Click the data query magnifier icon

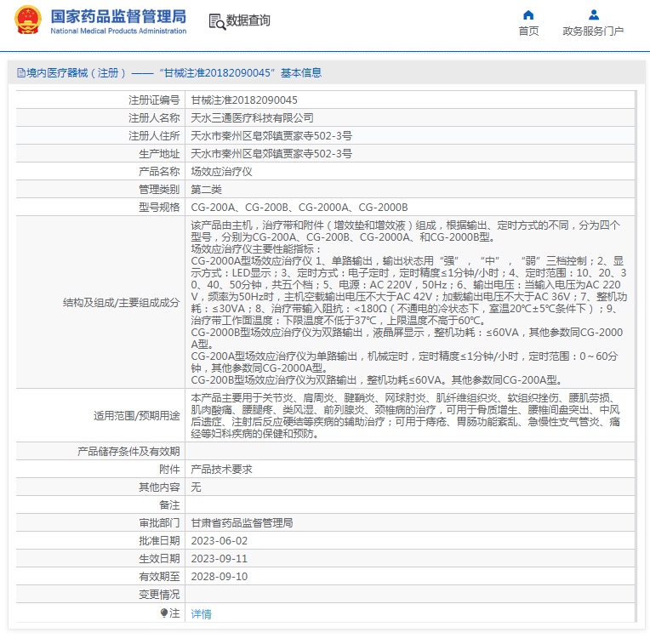click(217, 21)
